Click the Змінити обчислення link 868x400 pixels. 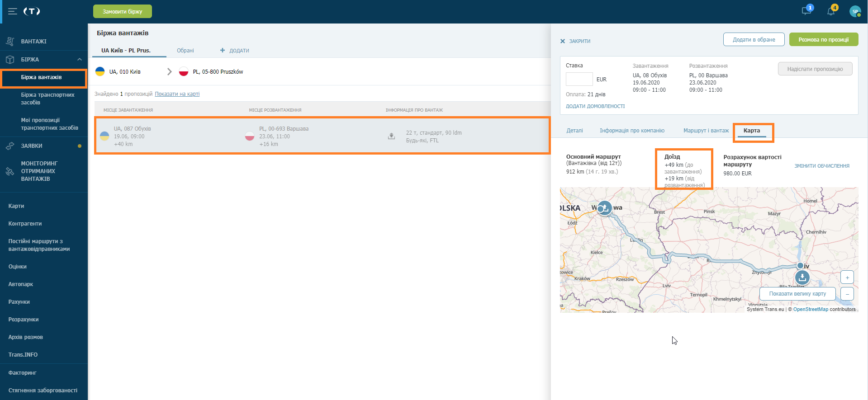click(x=822, y=166)
